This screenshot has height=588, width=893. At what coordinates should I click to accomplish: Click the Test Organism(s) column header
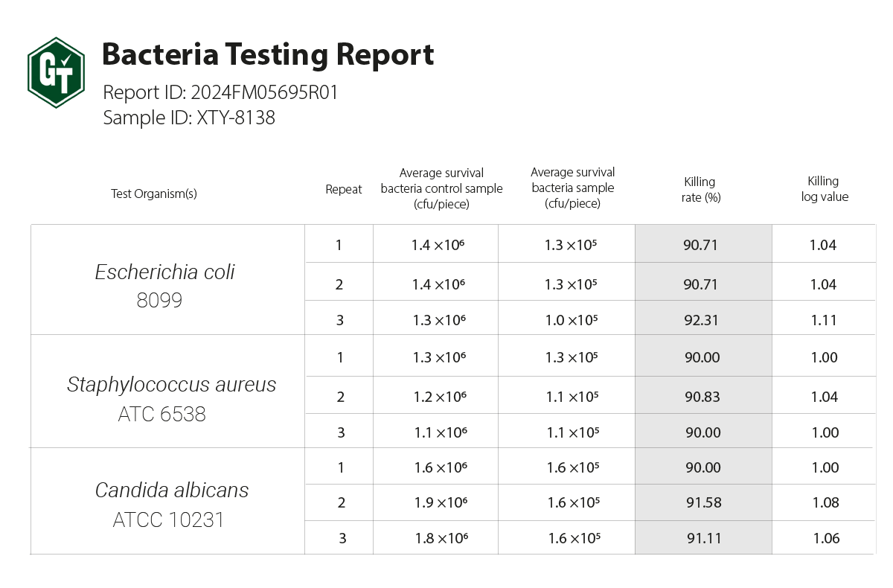click(154, 194)
